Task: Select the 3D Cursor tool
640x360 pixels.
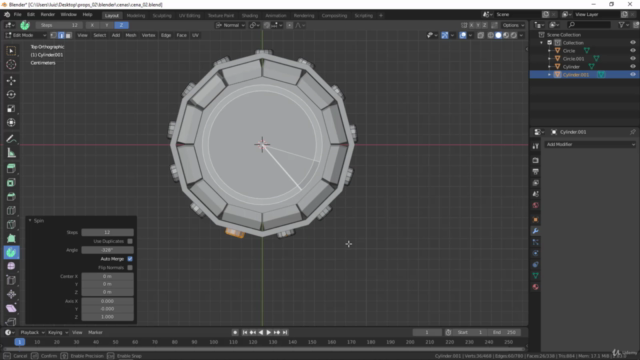Action: (11, 64)
